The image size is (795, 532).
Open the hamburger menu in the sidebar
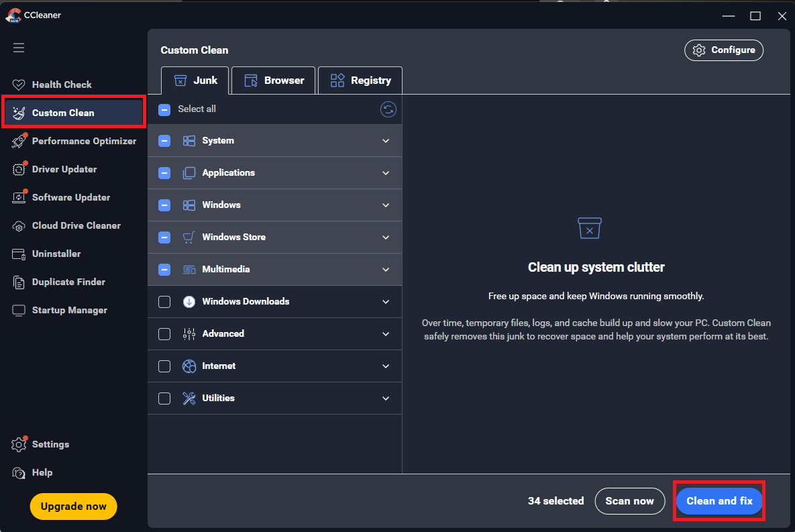(x=19, y=48)
